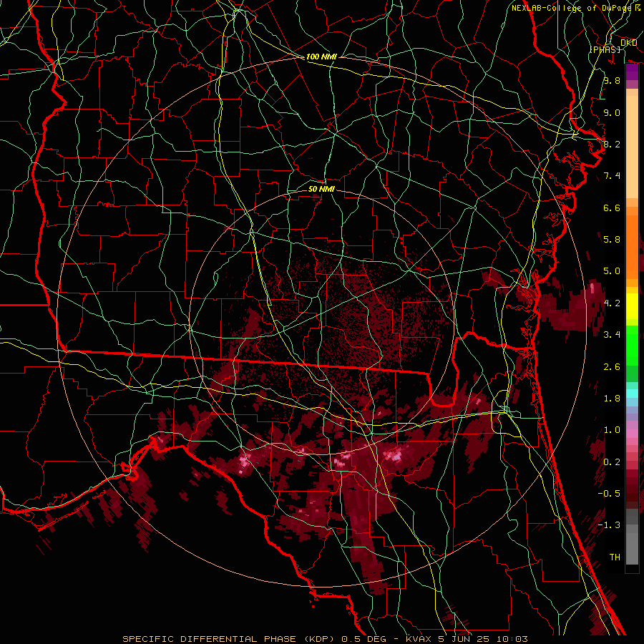
Task: Select the 8.2 value on the scale
Action: [x=612, y=144]
